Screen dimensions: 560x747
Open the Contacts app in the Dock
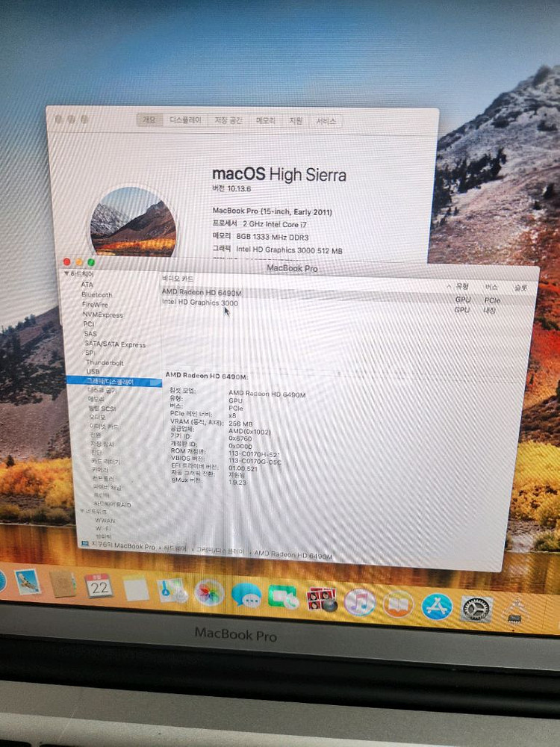pos(63,584)
